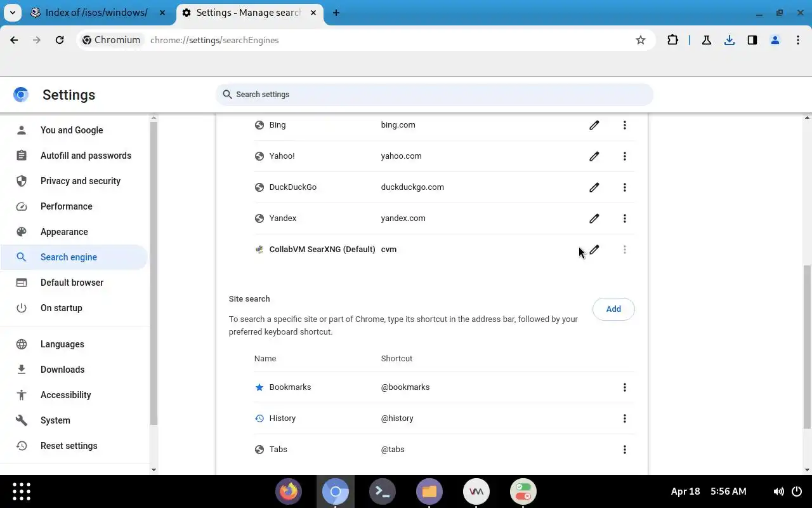Open Autofill and passwords settings

tap(74, 156)
